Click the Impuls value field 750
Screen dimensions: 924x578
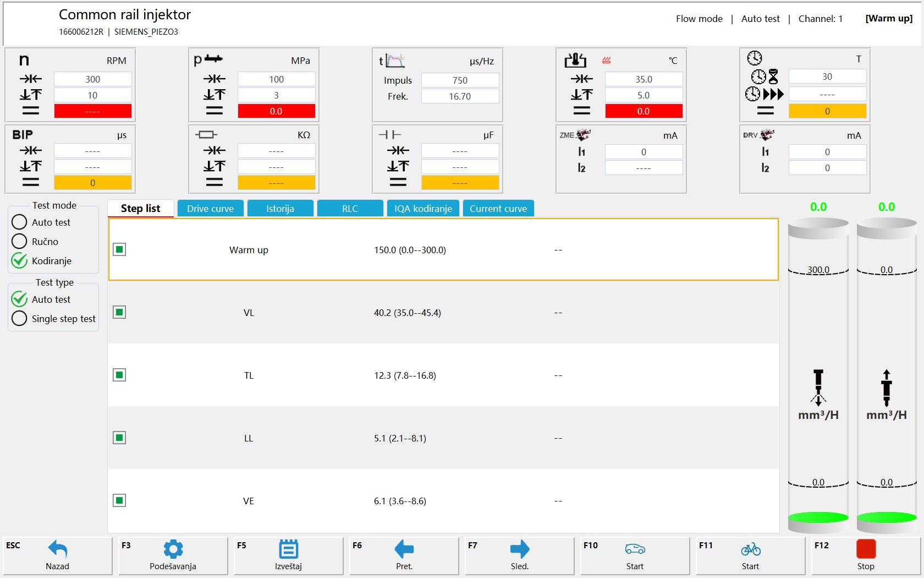click(x=460, y=80)
